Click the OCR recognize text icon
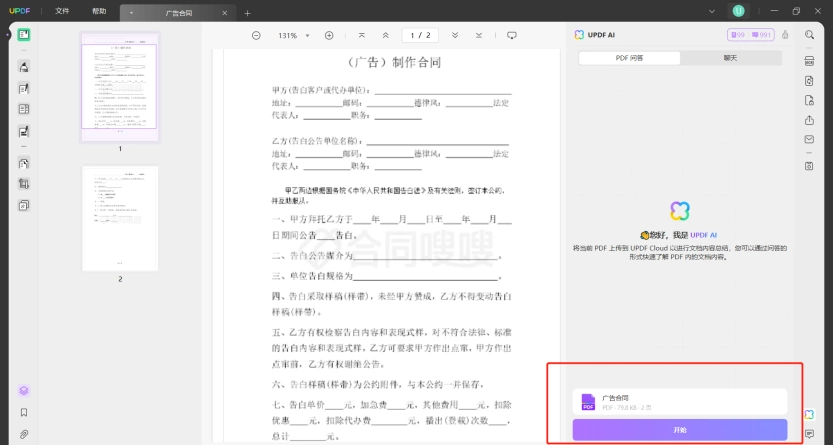 pos(809,61)
